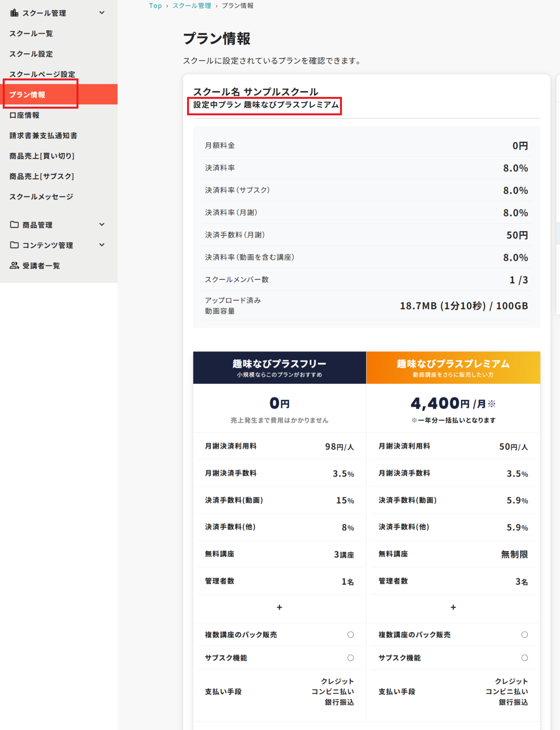Expand the free plan plus sign
This screenshot has width=560, height=730.
279,607
